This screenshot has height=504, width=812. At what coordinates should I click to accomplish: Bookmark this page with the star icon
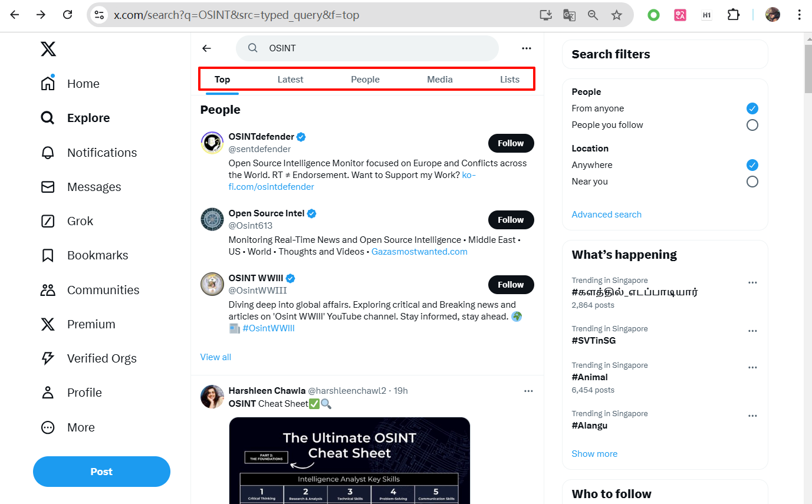[616, 15]
